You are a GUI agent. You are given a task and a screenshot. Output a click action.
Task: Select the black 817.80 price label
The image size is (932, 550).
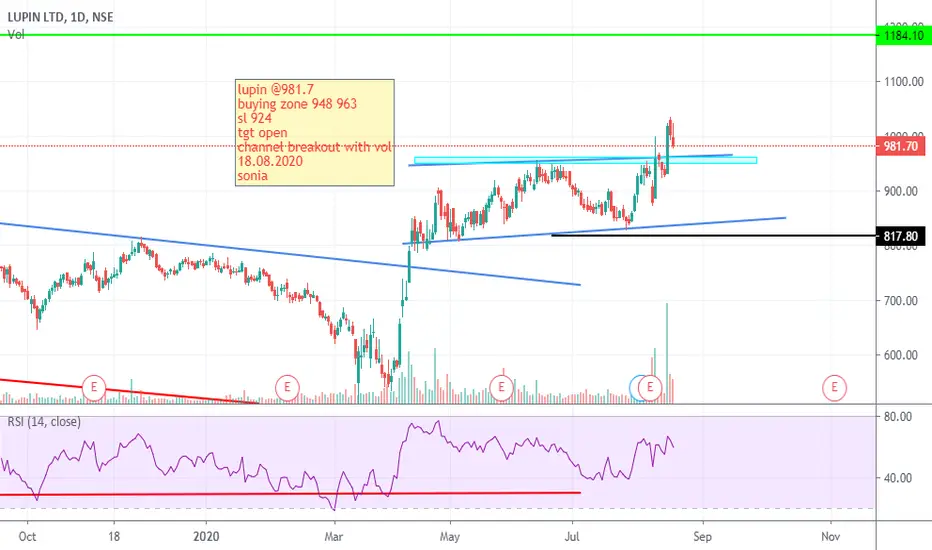coord(901,236)
